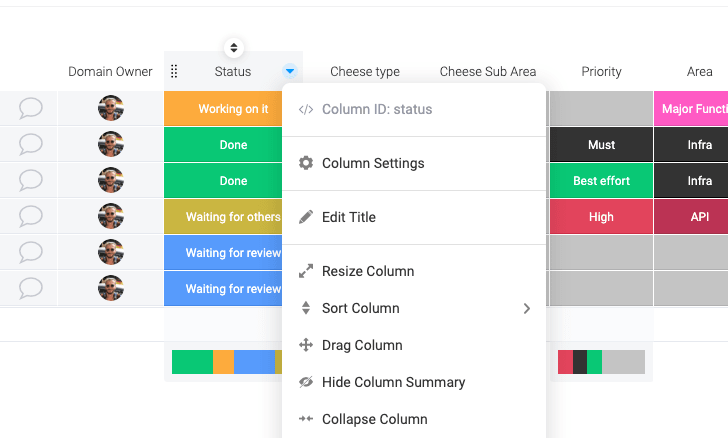Open the Working on it status cell

(223, 109)
